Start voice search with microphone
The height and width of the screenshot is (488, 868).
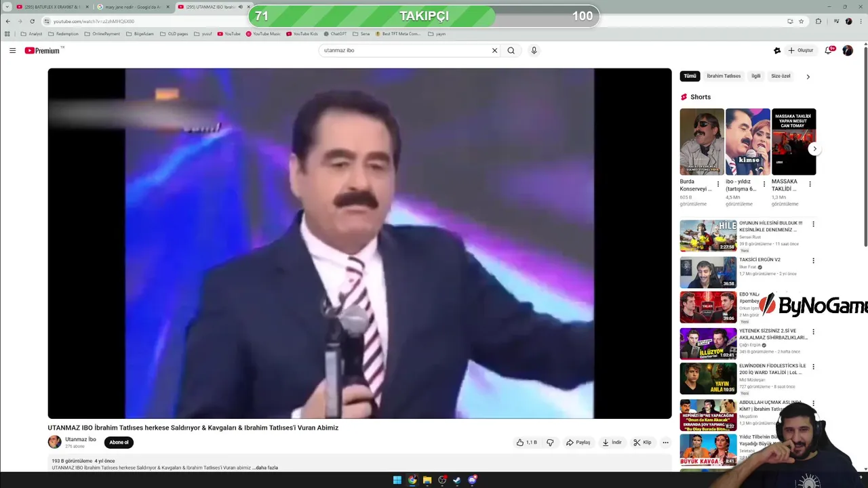[534, 50]
